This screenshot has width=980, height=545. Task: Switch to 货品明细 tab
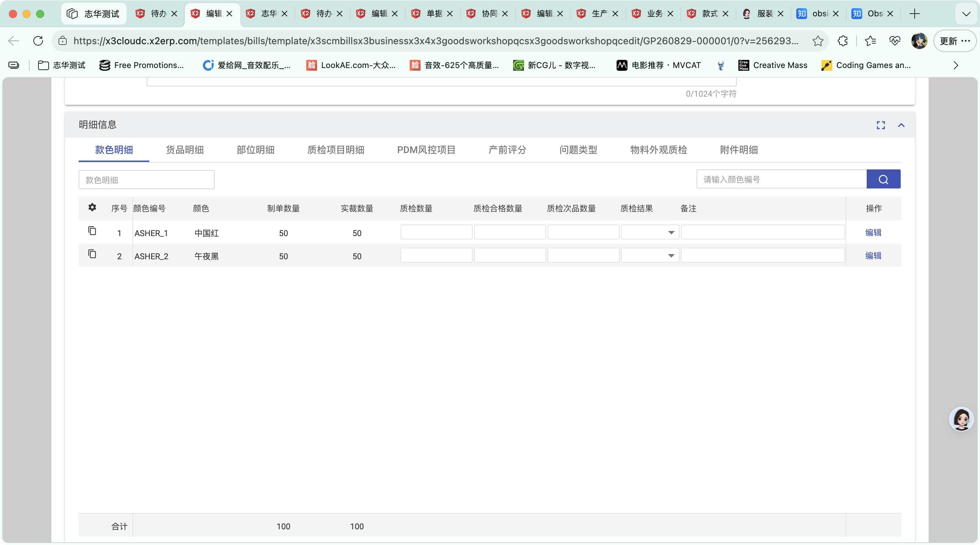(x=184, y=150)
